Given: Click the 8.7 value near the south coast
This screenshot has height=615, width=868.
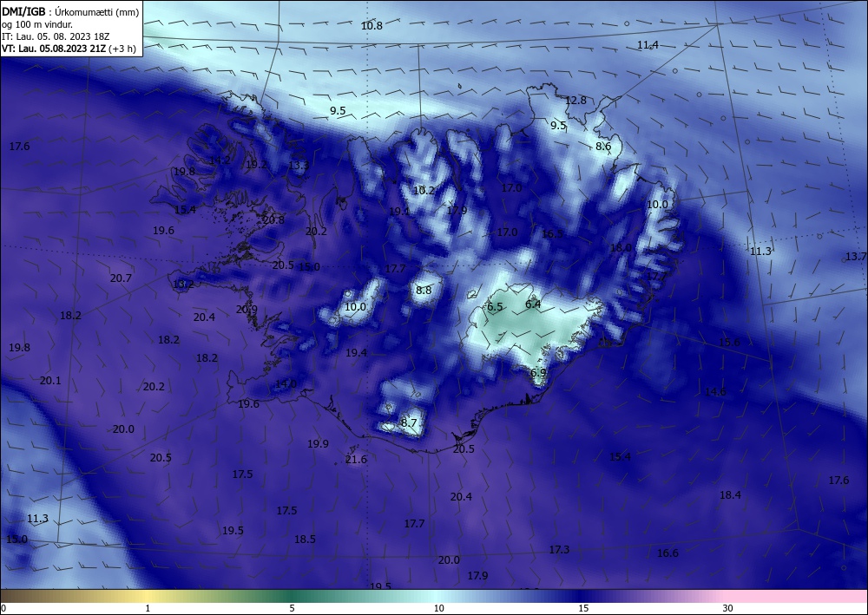Looking at the screenshot, I should [x=409, y=422].
